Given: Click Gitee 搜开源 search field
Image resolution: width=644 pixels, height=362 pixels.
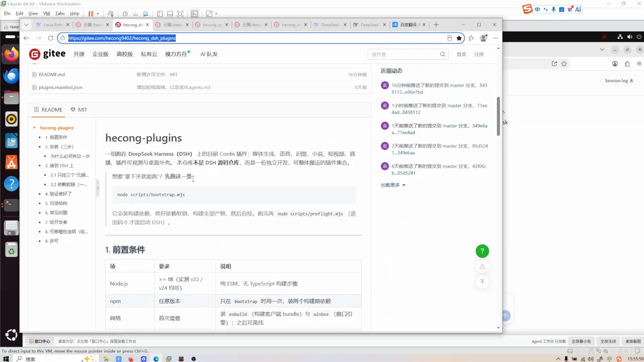Looking at the screenshot, I should coord(404,54).
